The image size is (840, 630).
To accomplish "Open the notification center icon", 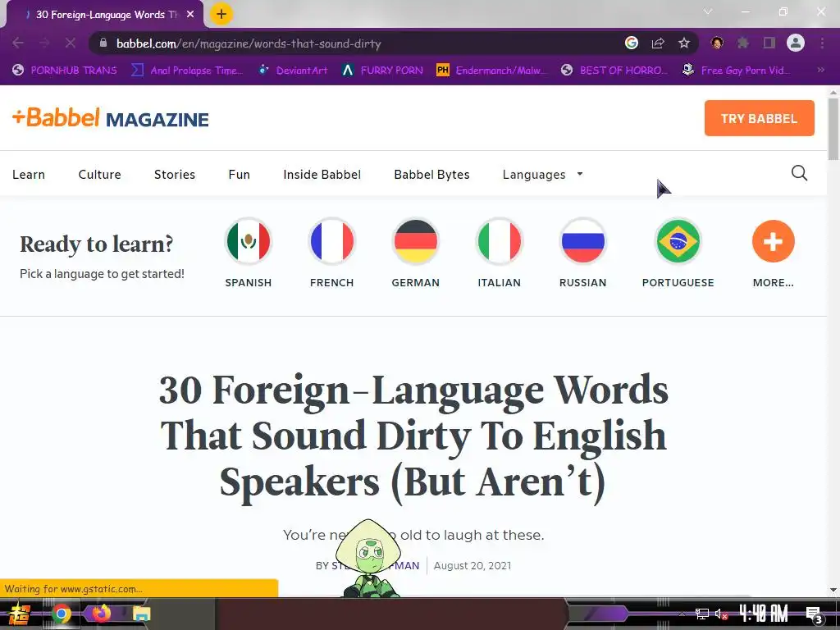I will click(814, 614).
